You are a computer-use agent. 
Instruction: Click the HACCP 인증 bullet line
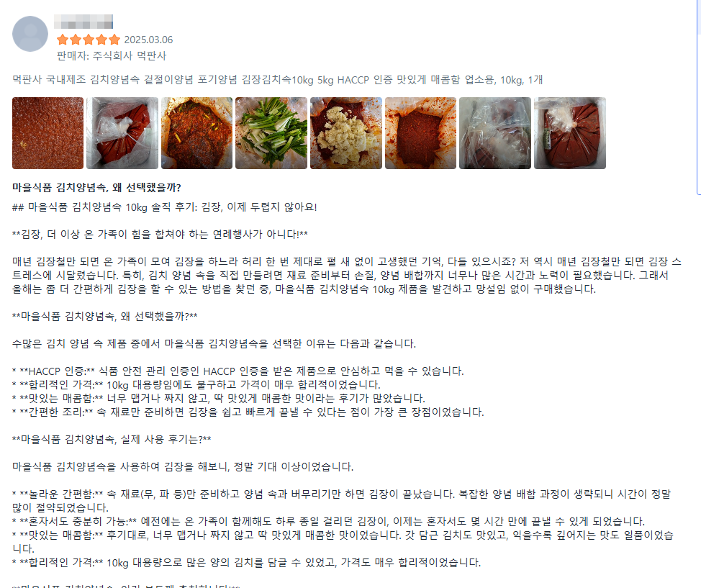[x=238, y=371]
